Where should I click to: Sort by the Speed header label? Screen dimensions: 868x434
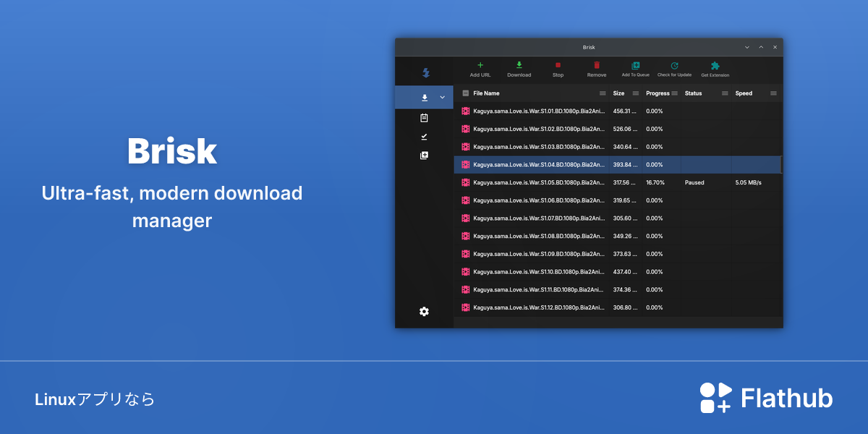click(744, 93)
